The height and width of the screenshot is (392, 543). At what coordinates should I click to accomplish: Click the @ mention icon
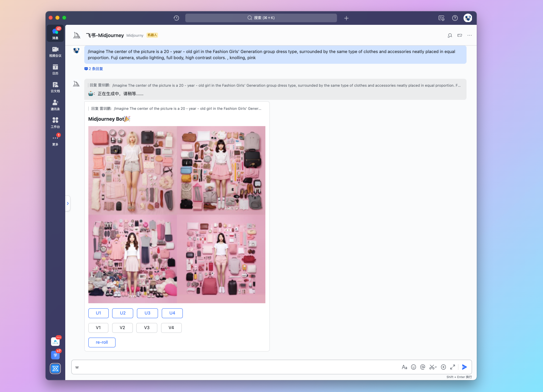click(423, 367)
